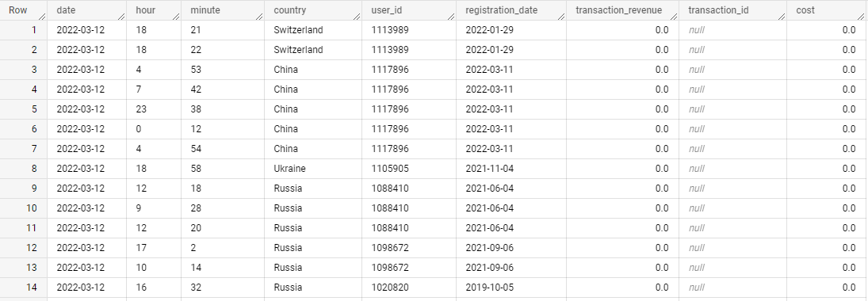
Task: Click the resize handle icon of Row column
Action: click(41, 16)
